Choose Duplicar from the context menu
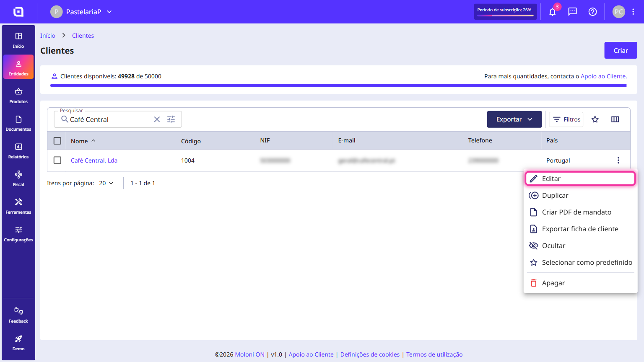Viewport: 644px width, 362px height. coord(580,195)
